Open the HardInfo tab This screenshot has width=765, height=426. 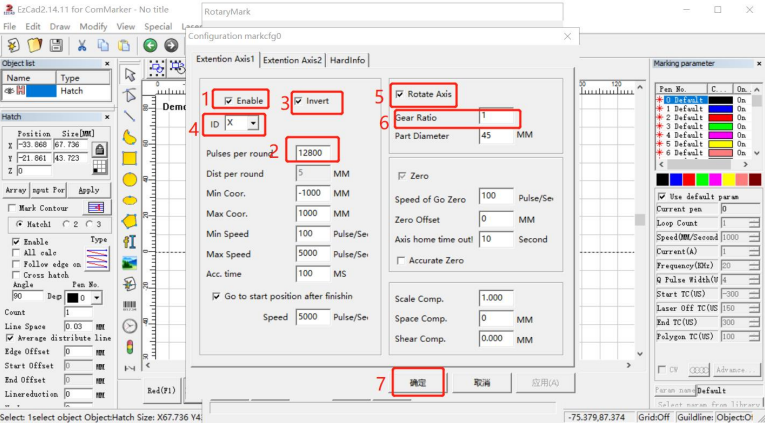click(347, 60)
